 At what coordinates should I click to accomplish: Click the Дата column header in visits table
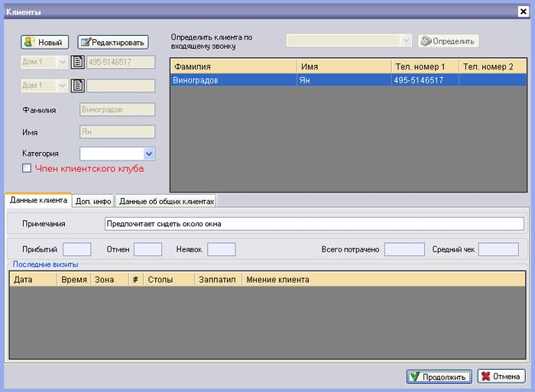[33, 280]
